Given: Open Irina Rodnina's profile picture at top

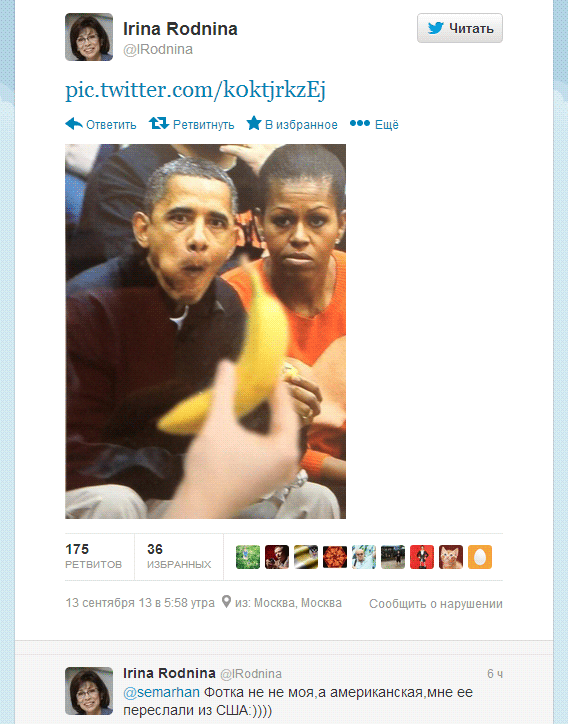Looking at the screenshot, I should [x=89, y=37].
